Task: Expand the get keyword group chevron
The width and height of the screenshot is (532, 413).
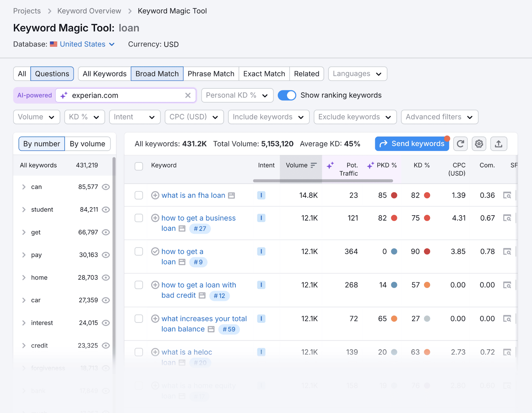Action: click(24, 232)
